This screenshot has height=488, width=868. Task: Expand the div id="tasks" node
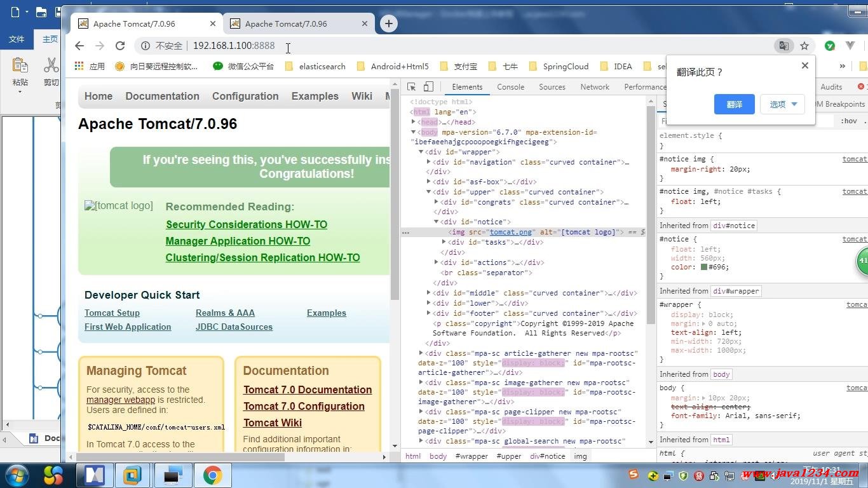(x=444, y=242)
